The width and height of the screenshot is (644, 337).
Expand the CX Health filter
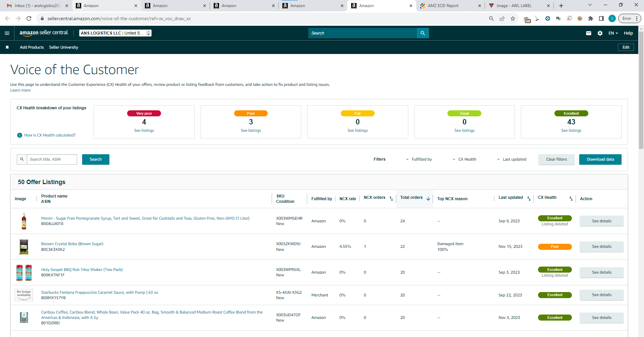pyautogui.click(x=465, y=159)
